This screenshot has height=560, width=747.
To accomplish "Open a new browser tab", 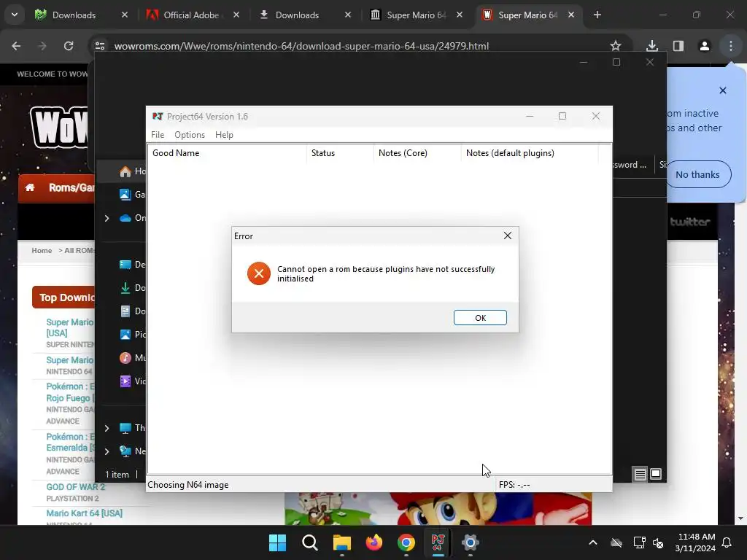I will [x=597, y=15].
